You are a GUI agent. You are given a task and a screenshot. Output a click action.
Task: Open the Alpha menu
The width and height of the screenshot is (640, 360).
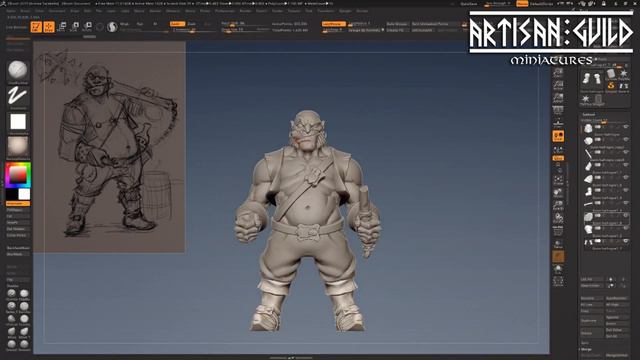[11, 11]
